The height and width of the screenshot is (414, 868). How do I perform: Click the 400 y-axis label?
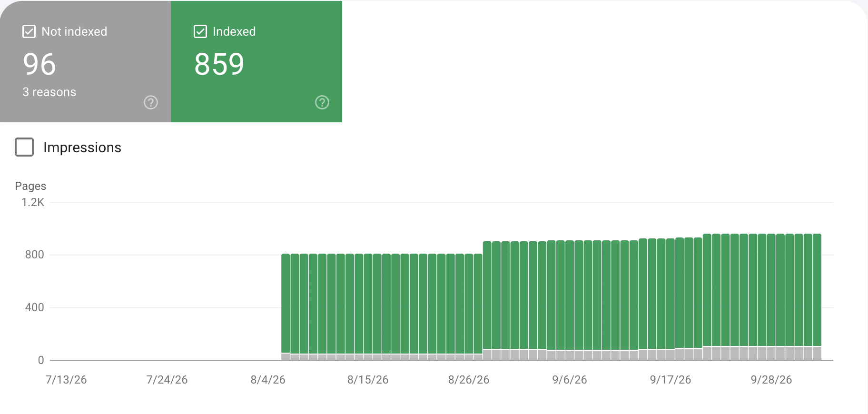point(35,307)
